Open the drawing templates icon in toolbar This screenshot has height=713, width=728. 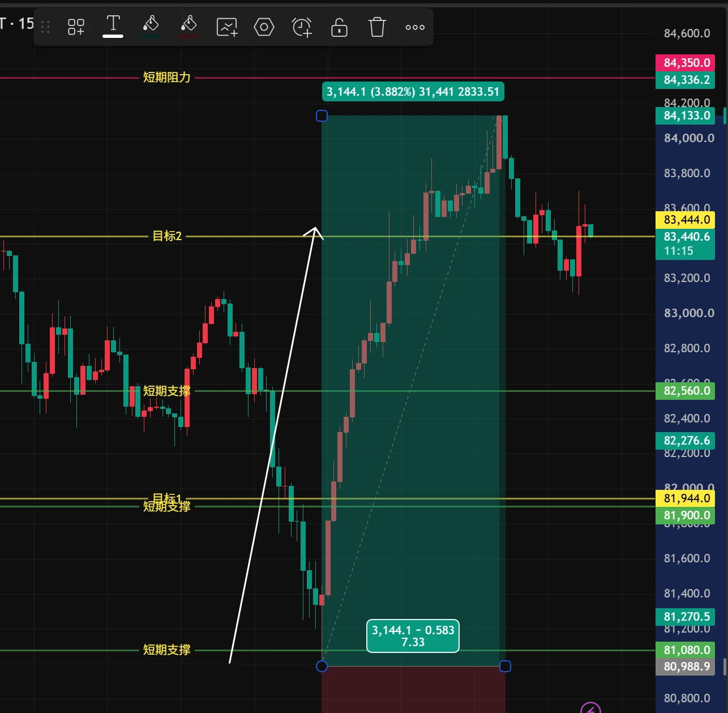click(x=76, y=27)
